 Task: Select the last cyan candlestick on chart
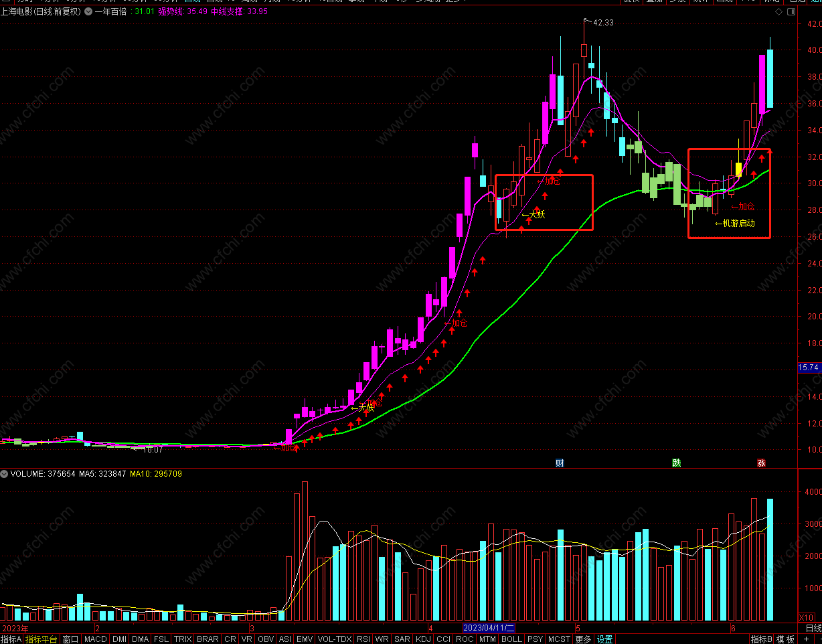(x=770, y=78)
